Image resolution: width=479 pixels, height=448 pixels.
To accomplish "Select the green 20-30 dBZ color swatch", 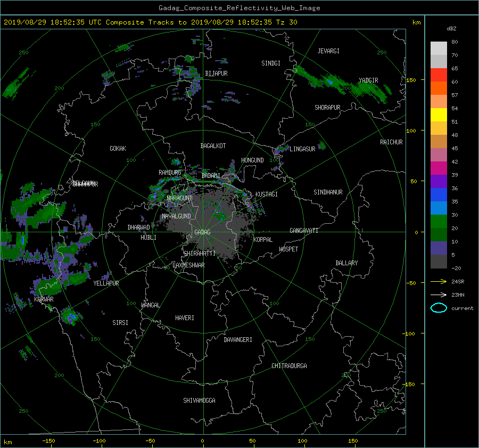I will (x=439, y=222).
